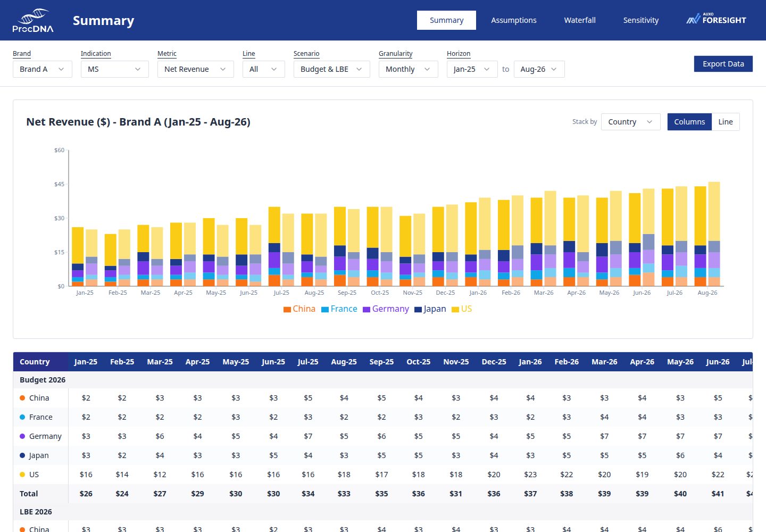Click the Granularity filter label
The width and height of the screenshot is (766, 532).
(396, 54)
